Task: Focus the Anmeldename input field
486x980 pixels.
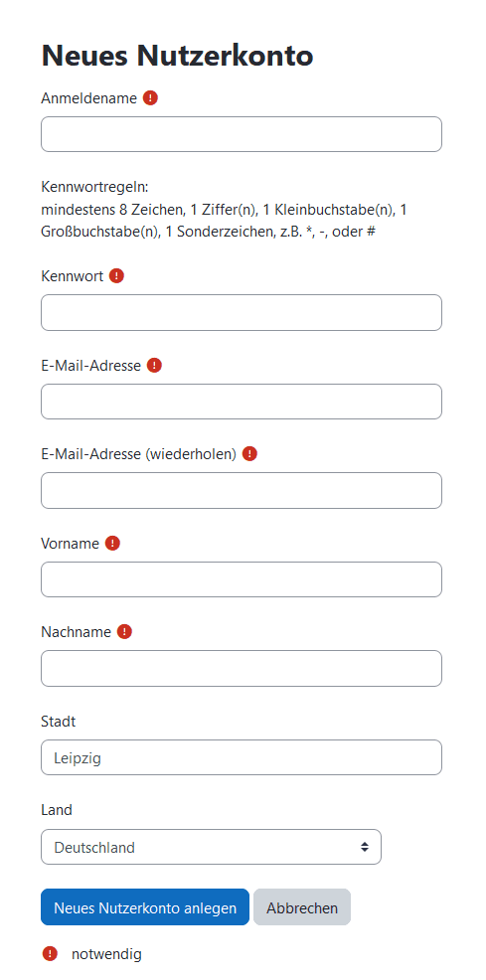Action: point(242,134)
